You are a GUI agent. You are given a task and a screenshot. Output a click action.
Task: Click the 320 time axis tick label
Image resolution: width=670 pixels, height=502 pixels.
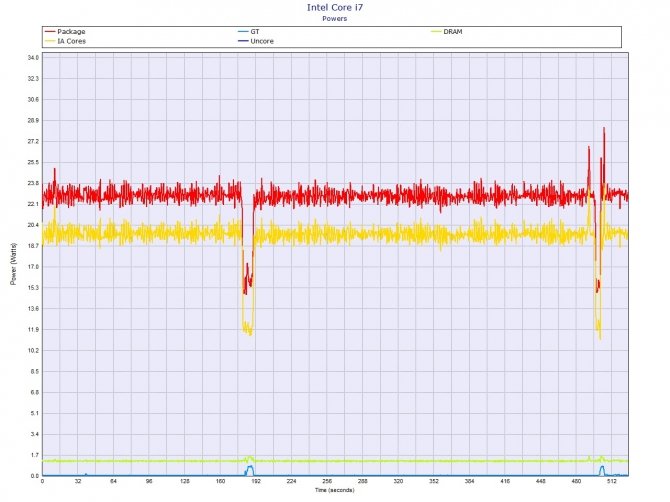(398, 481)
